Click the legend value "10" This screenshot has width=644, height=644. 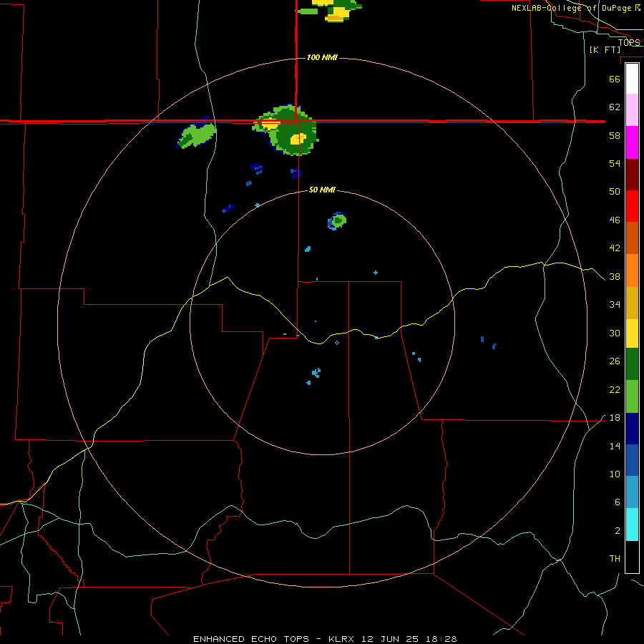pyautogui.click(x=615, y=474)
